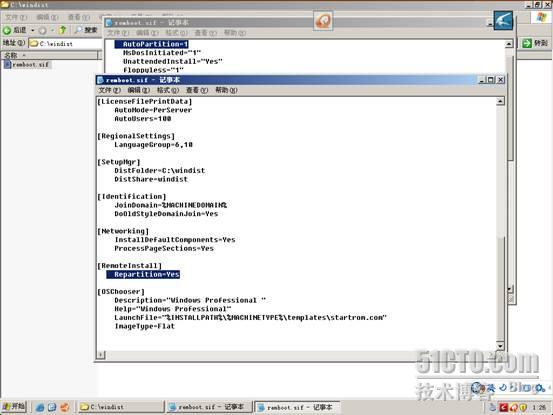
Task: Click the LaunchFile startrom.com line
Action: tap(250, 318)
